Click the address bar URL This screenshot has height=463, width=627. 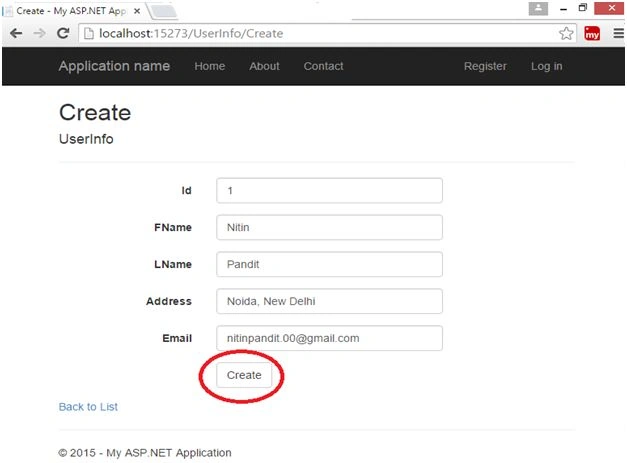click(x=191, y=34)
